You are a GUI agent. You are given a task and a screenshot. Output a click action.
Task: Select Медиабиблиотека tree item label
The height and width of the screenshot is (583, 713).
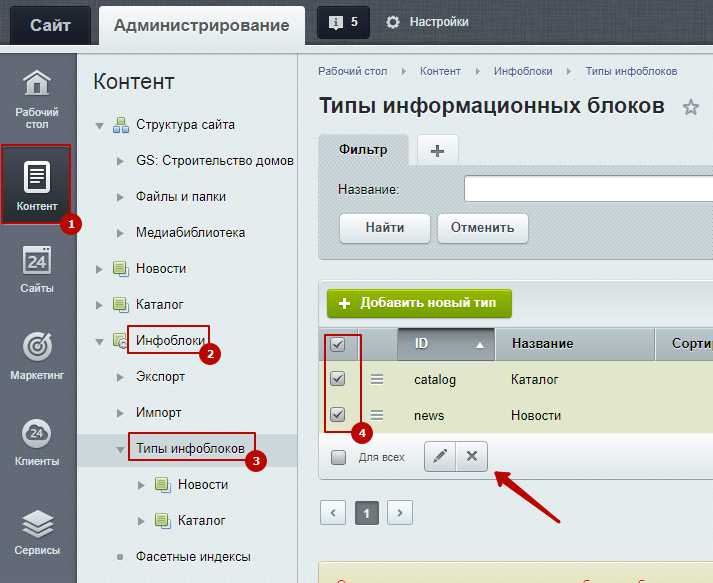(191, 232)
